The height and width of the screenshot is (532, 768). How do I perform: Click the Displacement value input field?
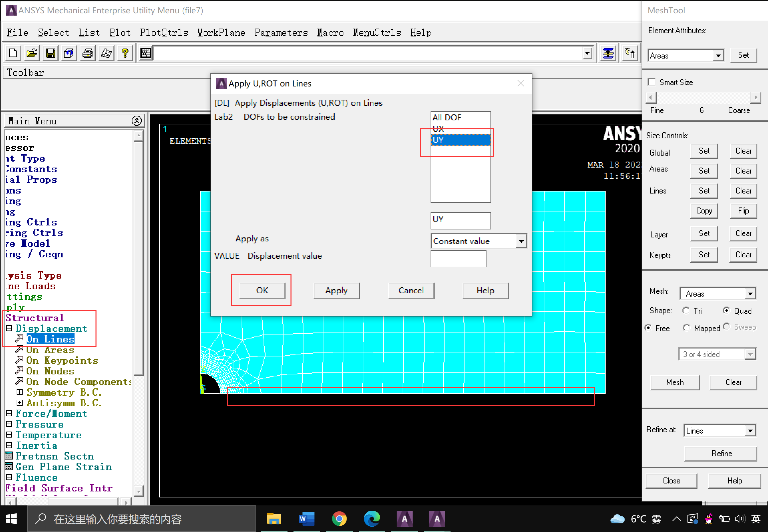pyautogui.click(x=458, y=259)
